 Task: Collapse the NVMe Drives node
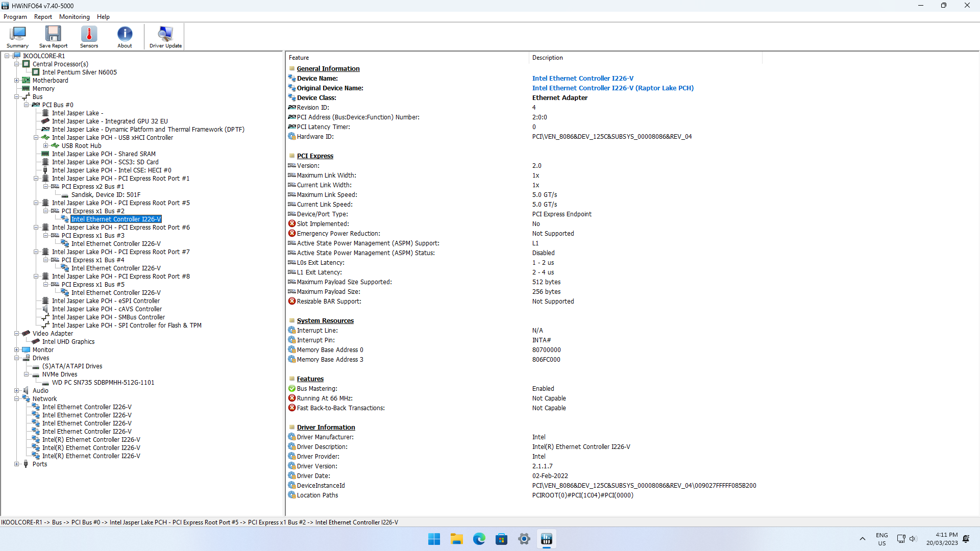(26, 374)
